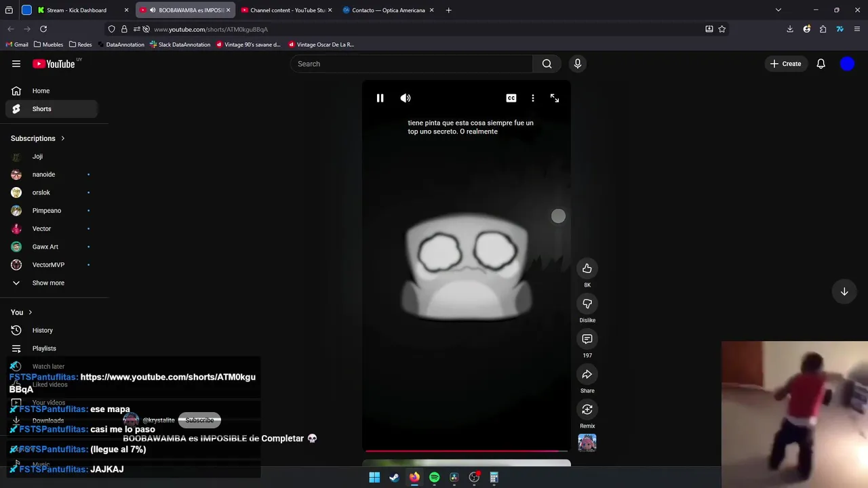Open Calculator from taskbar

pyautogui.click(x=494, y=477)
